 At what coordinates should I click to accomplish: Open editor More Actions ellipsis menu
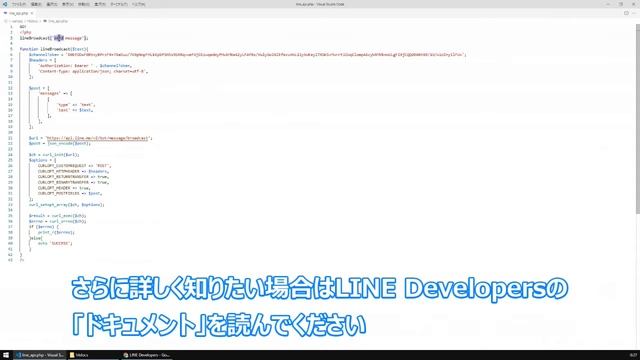point(634,13)
